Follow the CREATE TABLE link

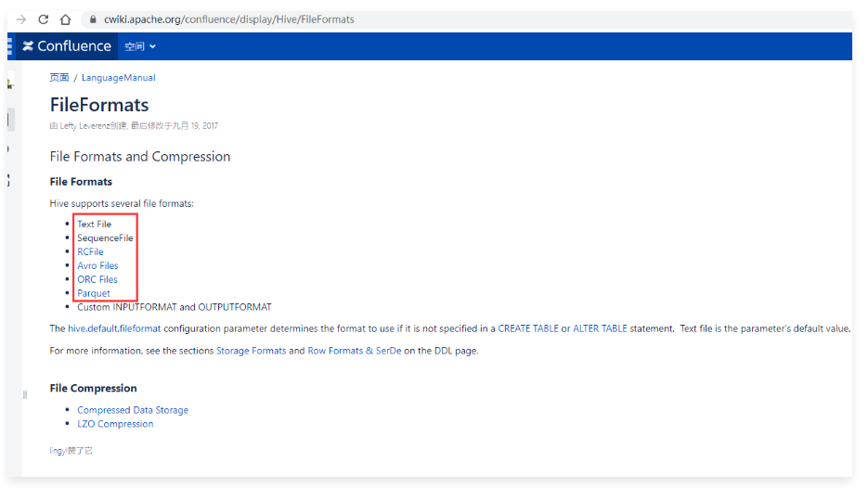point(528,328)
